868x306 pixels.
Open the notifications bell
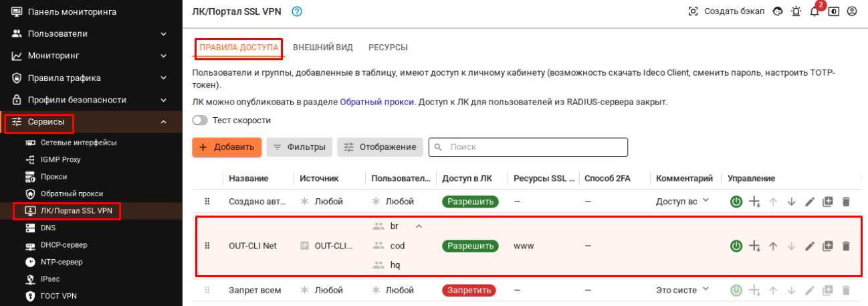[x=815, y=12]
